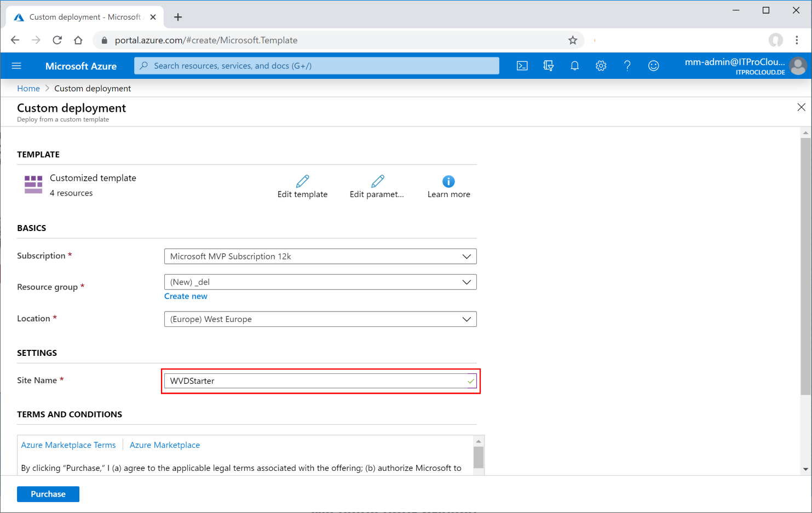
Task: Click the mm-admin account name
Action: 735,62
